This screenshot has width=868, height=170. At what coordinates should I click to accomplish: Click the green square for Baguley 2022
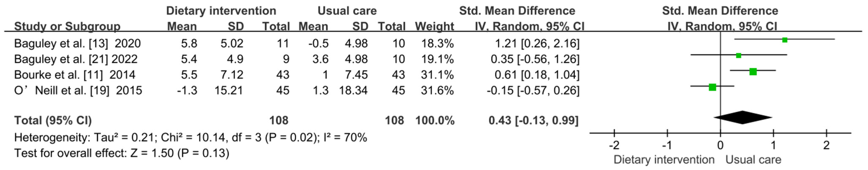[739, 56]
